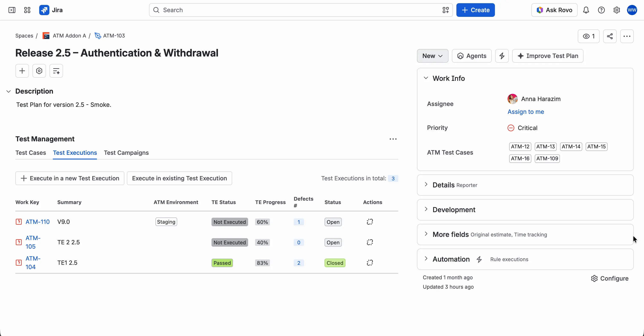Collapse the Description section
Image resolution: width=644 pixels, height=336 pixels.
pyautogui.click(x=9, y=91)
